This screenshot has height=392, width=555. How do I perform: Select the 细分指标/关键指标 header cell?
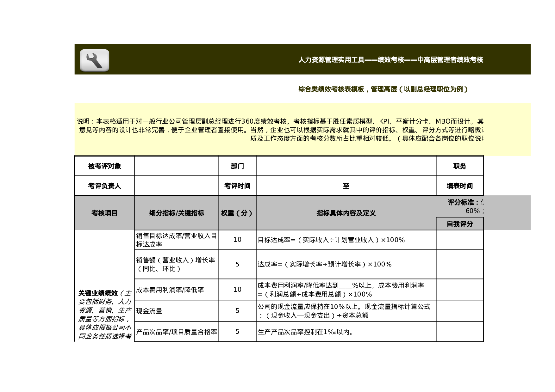(x=176, y=213)
